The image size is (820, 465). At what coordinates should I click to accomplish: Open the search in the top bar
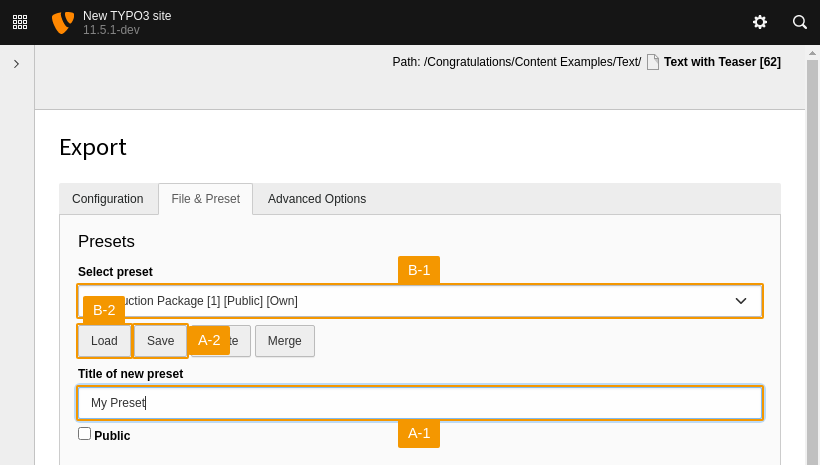(x=800, y=22)
